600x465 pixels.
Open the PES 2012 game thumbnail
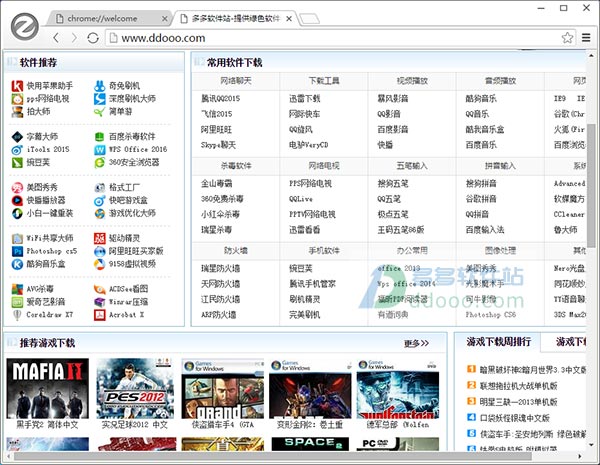[x=135, y=388]
